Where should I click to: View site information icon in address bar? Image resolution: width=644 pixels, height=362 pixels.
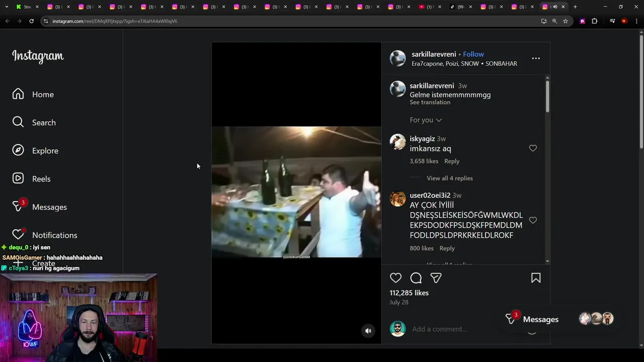coord(46,21)
